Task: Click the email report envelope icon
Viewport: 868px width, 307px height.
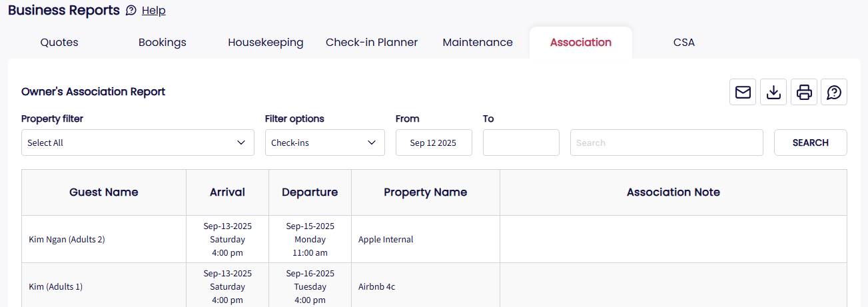Action: coord(743,92)
